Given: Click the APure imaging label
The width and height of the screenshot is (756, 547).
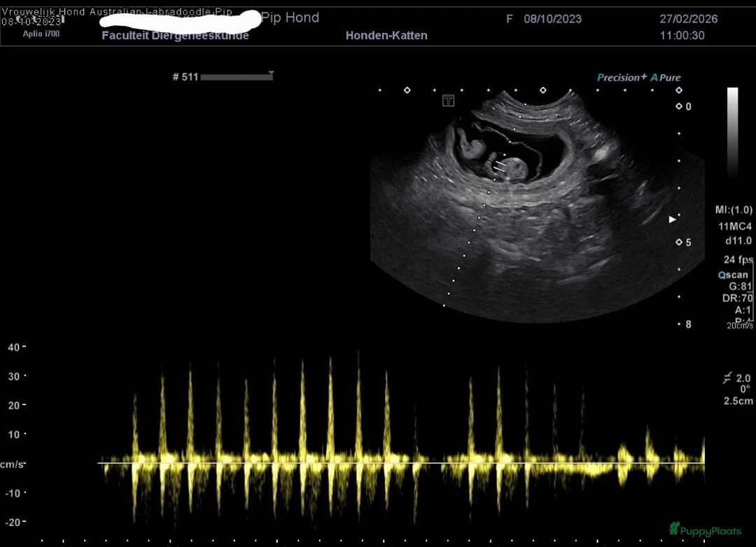Looking at the screenshot, I should [666, 78].
